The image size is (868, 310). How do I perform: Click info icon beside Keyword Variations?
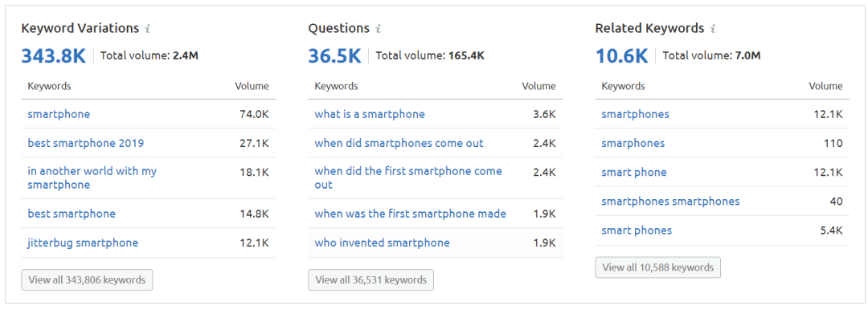[x=147, y=28]
